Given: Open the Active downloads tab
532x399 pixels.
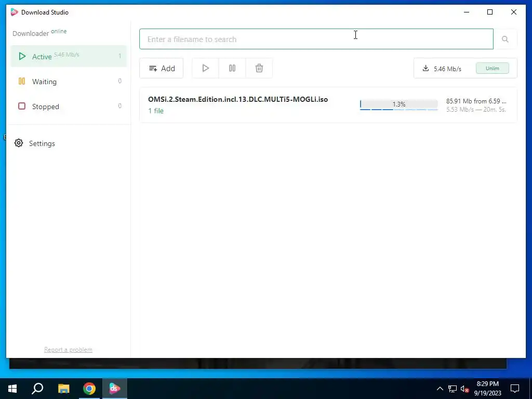Looking at the screenshot, I should 69,56.
